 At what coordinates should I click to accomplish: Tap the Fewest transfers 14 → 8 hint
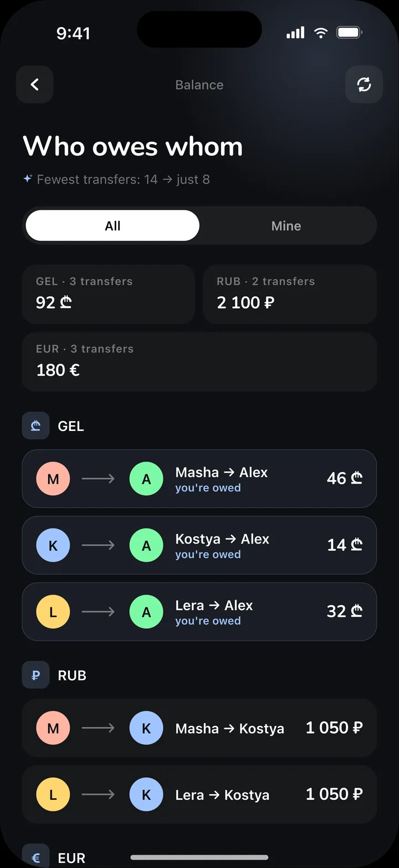[123, 180]
